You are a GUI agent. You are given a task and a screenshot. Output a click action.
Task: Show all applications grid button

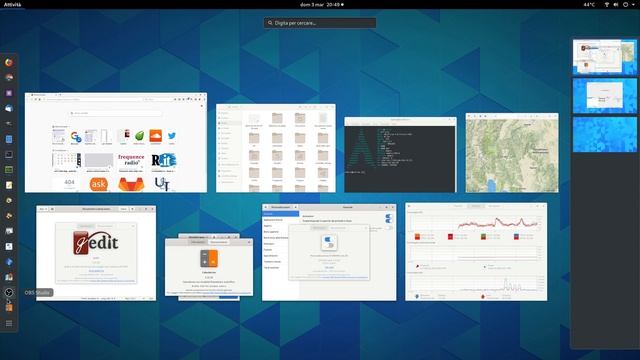[x=9, y=323]
